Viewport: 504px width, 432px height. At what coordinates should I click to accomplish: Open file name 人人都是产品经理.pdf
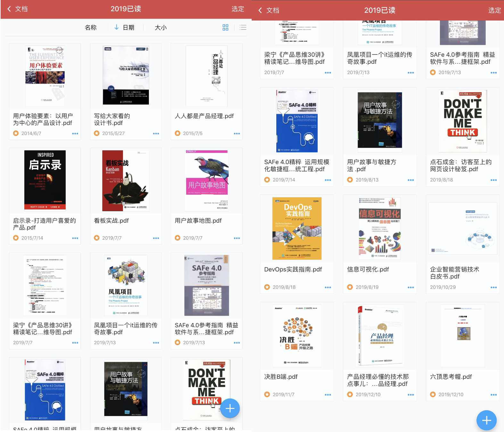(x=204, y=116)
